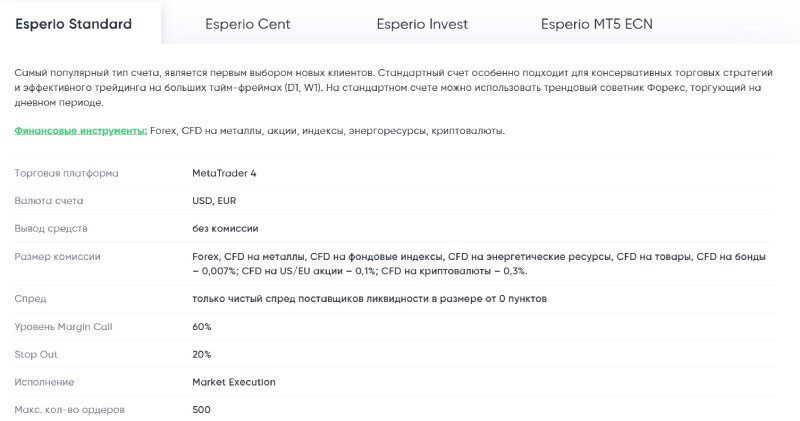Open the Esperio Cent tab

[247, 24]
